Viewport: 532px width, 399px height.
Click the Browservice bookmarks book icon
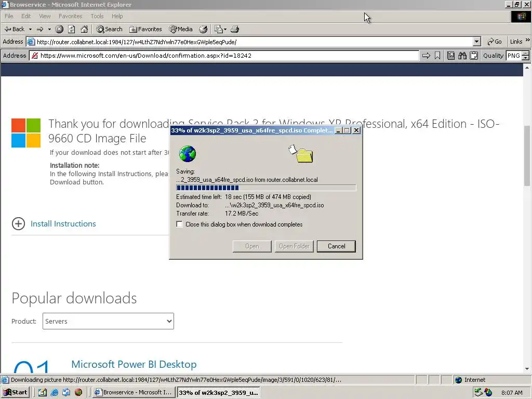pyautogui.click(x=450, y=56)
